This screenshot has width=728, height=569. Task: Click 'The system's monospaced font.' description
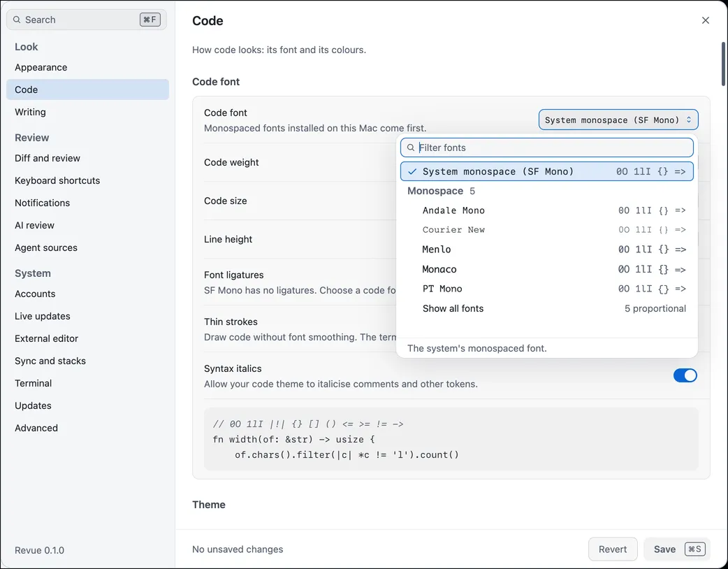click(476, 348)
